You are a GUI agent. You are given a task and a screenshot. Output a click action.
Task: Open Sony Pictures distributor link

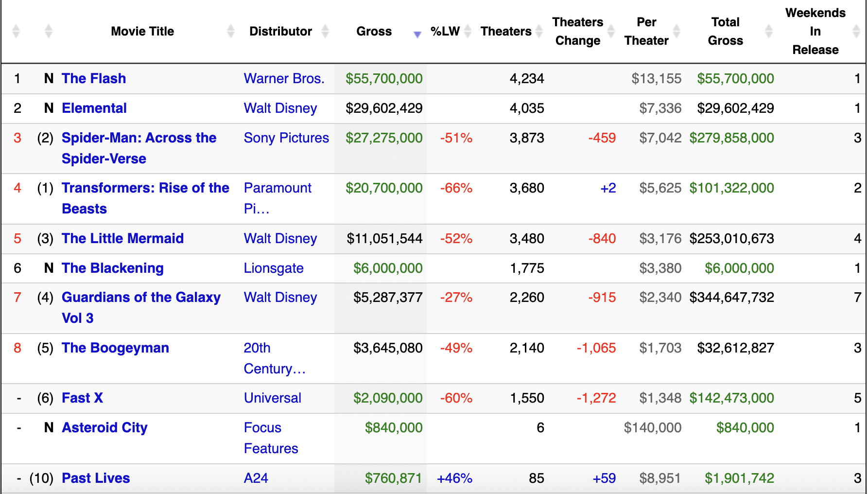(x=286, y=138)
